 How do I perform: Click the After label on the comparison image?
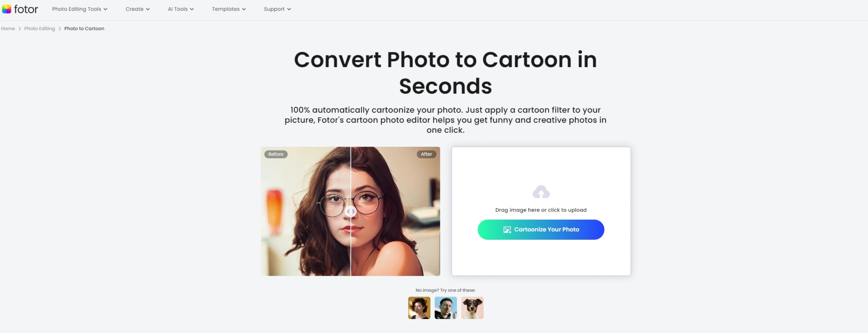[x=426, y=154]
